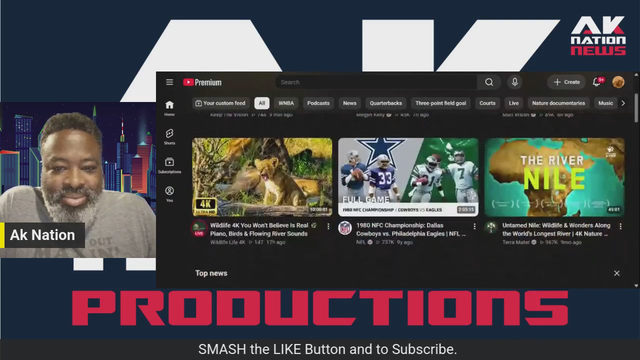Select the Live filter chip
The image size is (640, 360).
coord(513,103)
